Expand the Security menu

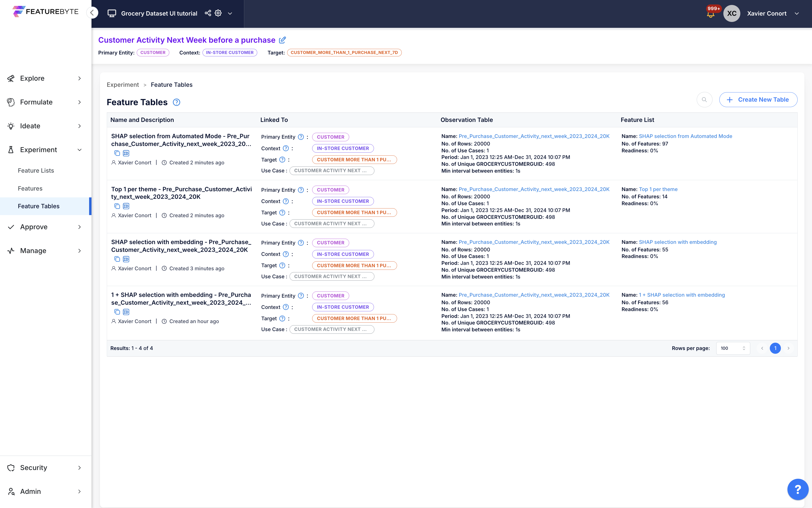(46, 467)
